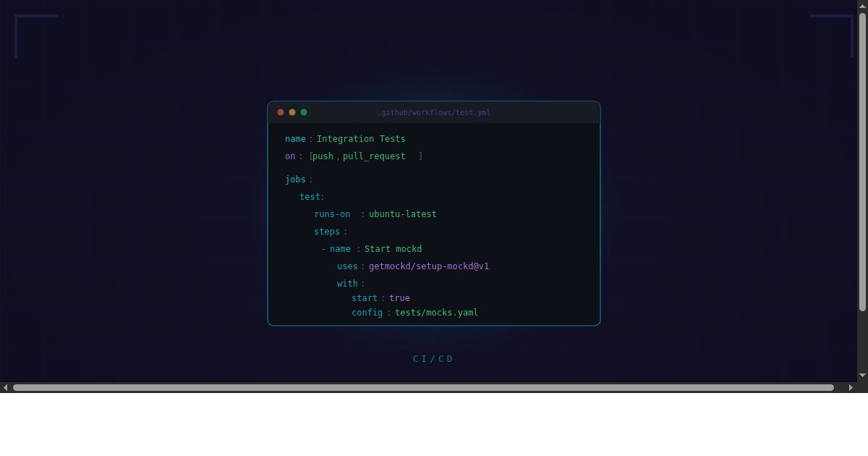The image size is (868, 456).
Task: Click the horizontal scrollbar left arrow
Action: click(6, 387)
